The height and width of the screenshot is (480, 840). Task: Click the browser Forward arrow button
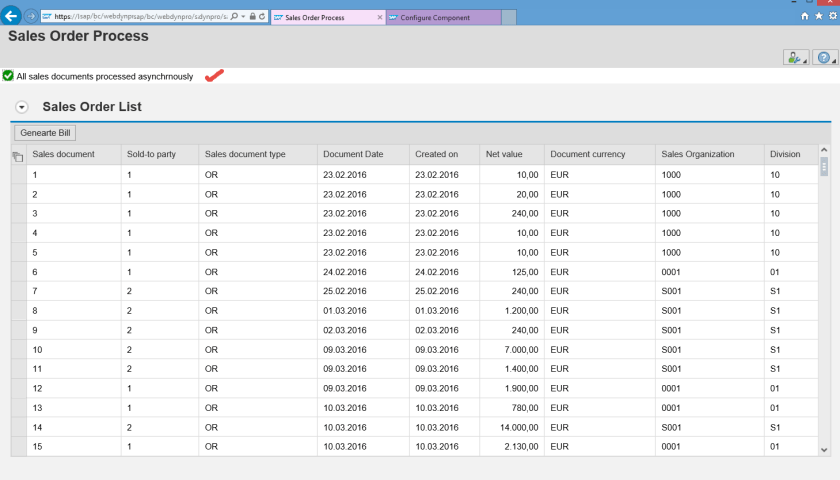[31, 17]
